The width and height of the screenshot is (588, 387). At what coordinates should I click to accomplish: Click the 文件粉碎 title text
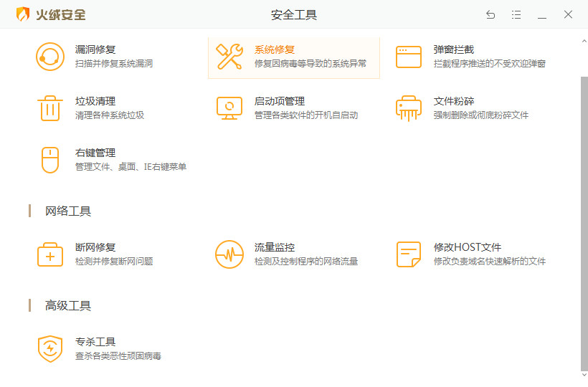pos(454,101)
